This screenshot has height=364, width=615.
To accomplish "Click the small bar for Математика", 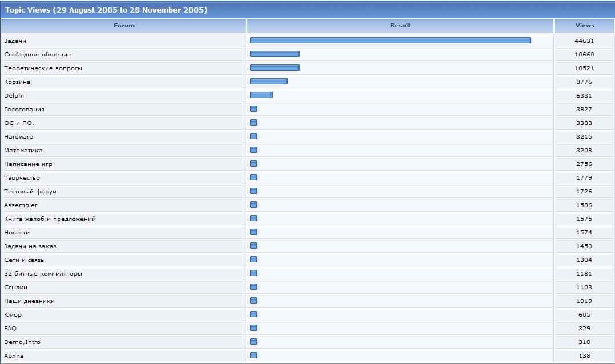I will [253, 150].
